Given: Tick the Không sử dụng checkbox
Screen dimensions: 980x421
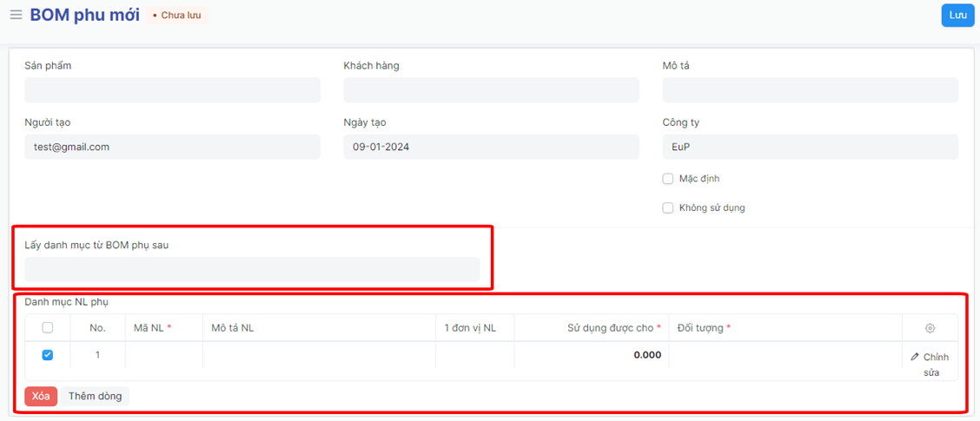Looking at the screenshot, I should 668,208.
